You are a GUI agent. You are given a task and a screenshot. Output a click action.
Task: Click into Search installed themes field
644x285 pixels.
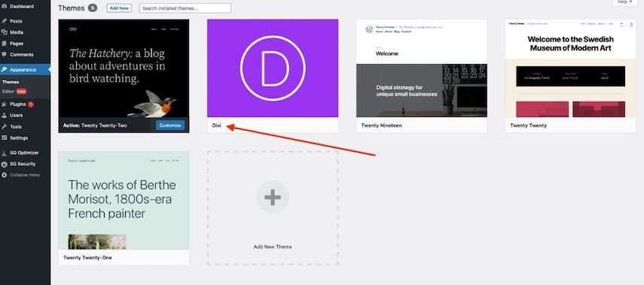[x=185, y=8]
